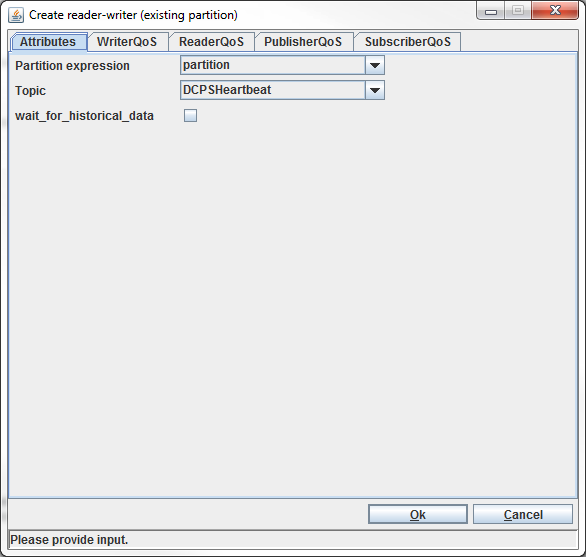Screen dimensions: 586x557
Task: Click the Cancel button
Action: pos(523,514)
